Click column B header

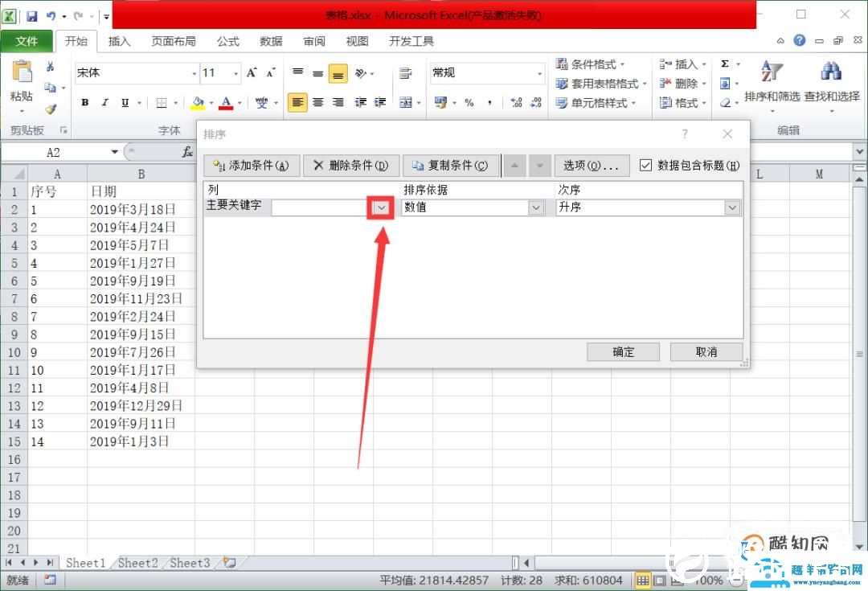point(141,174)
